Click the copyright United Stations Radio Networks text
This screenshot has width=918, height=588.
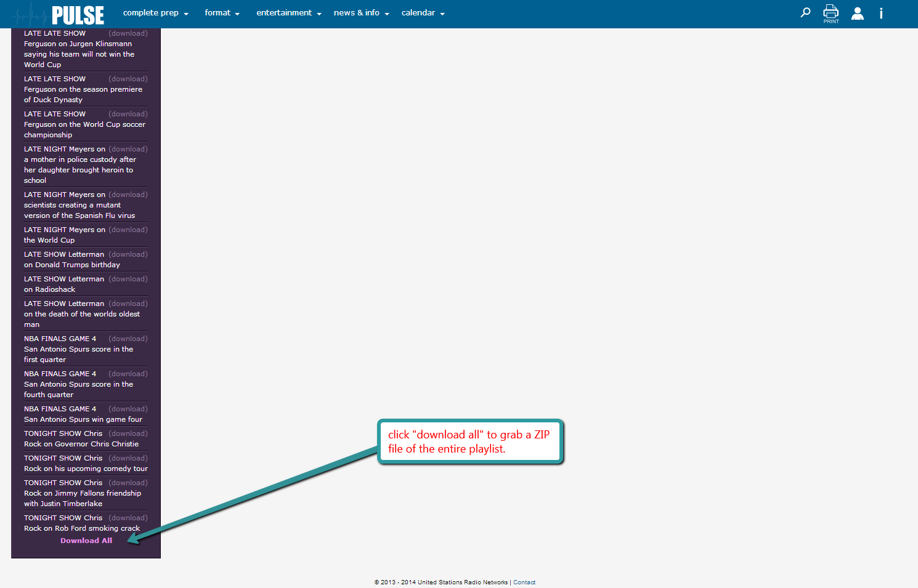[441, 582]
